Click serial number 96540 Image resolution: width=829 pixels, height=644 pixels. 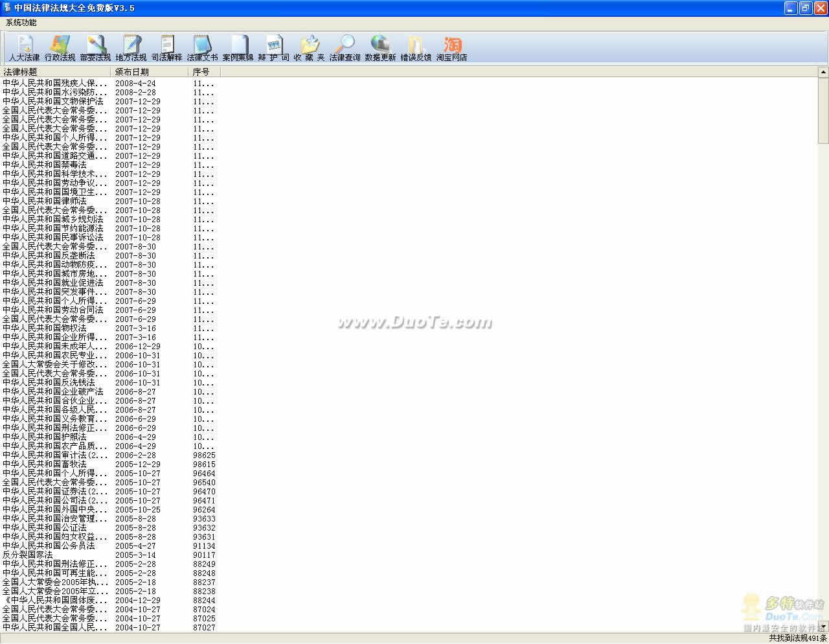(204, 483)
